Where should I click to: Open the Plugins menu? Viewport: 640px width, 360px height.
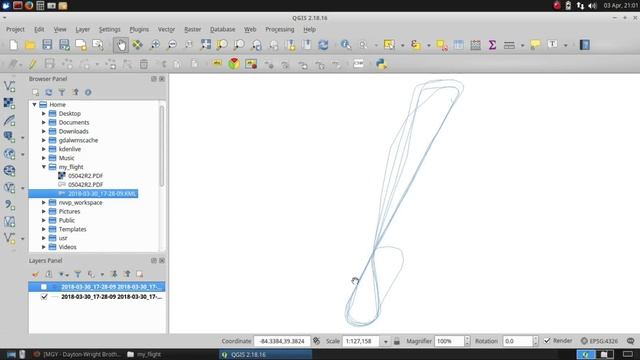(x=139, y=29)
